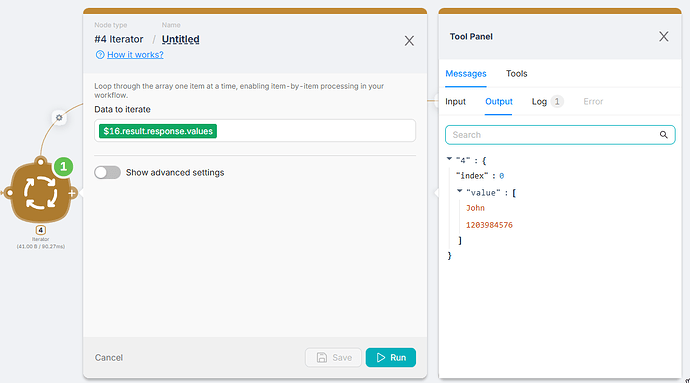The width and height of the screenshot is (690, 383).
Task: Collapse the "value" array in output
Action: [459, 191]
